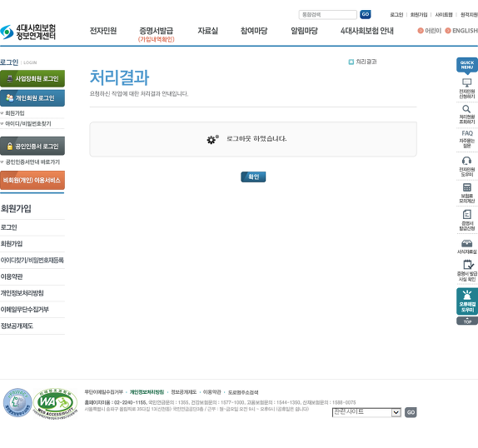Open the 자료실 main menu
Viewport: 478px width, 448px height.
click(207, 31)
